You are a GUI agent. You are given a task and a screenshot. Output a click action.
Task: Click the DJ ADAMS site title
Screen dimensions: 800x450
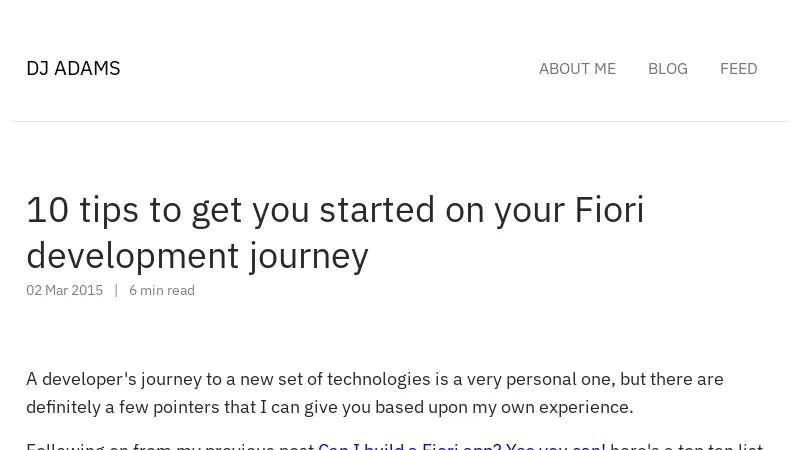click(73, 68)
